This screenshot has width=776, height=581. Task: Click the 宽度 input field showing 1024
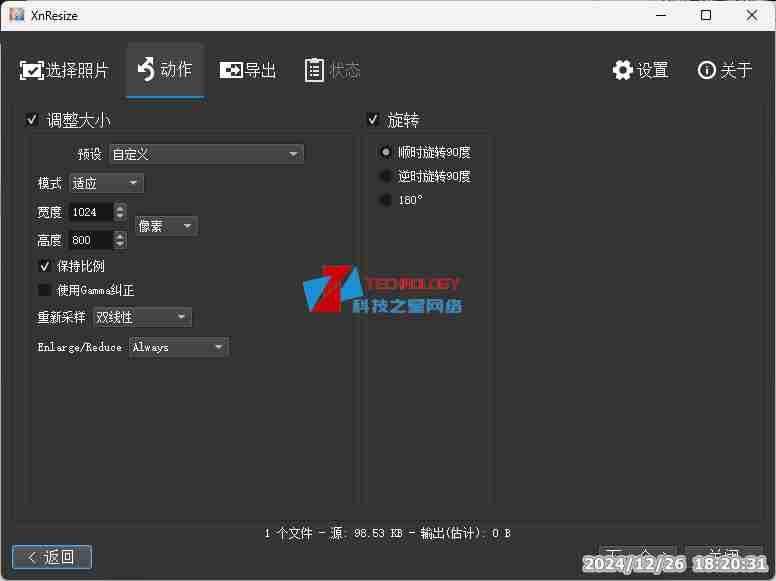[91, 212]
